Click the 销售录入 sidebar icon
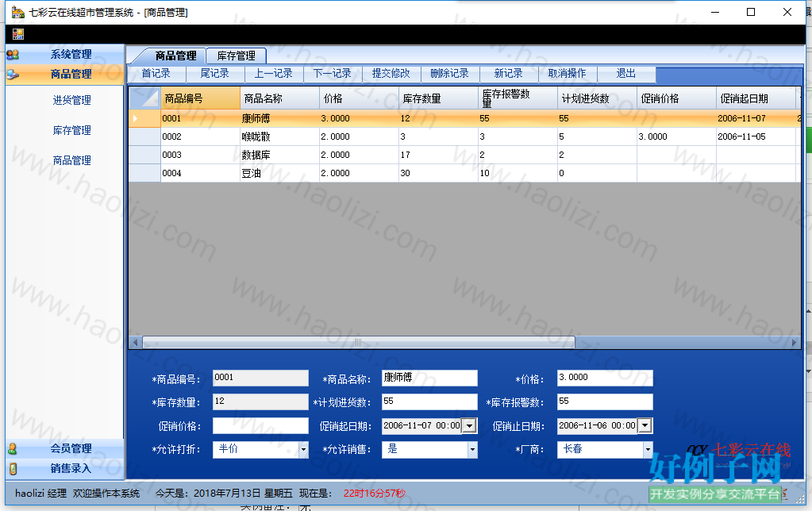The width and height of the screenshot is (812, 511). (13, 469)
